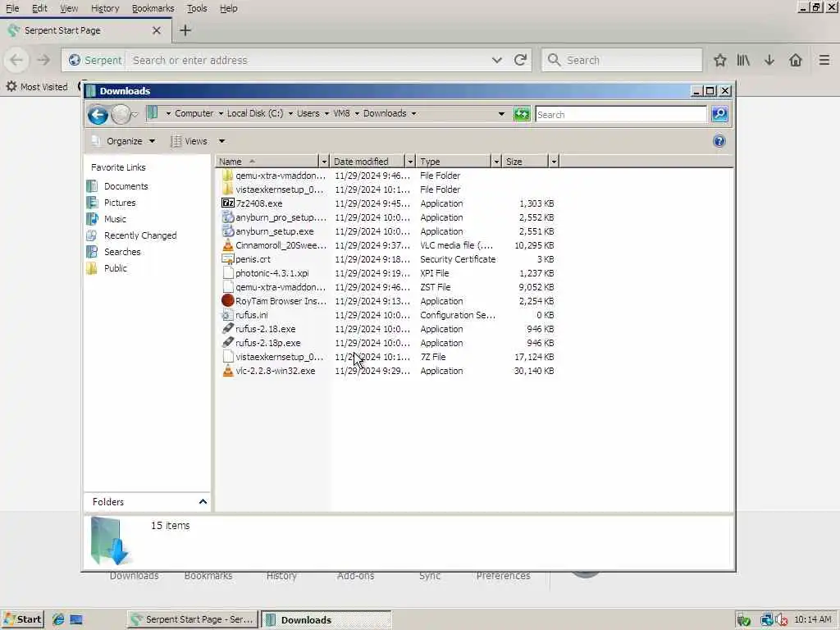The image size is (840, 630).
Task: Open the View menu
Action: pyautogui.click(x=69, y=8)
